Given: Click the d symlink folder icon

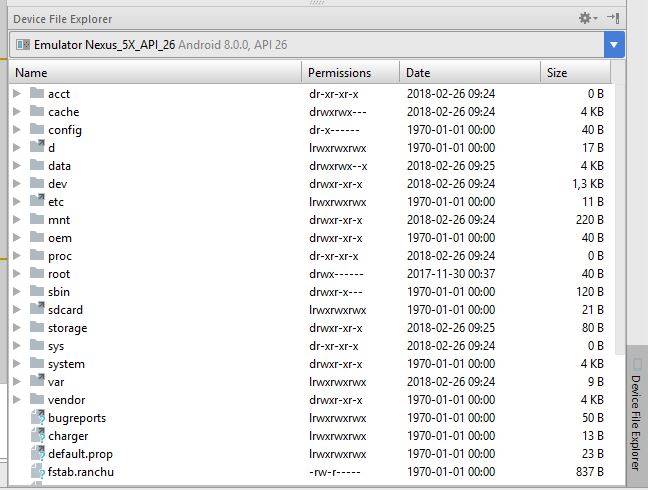Looking at the screenshot, I should pos(37,146).
